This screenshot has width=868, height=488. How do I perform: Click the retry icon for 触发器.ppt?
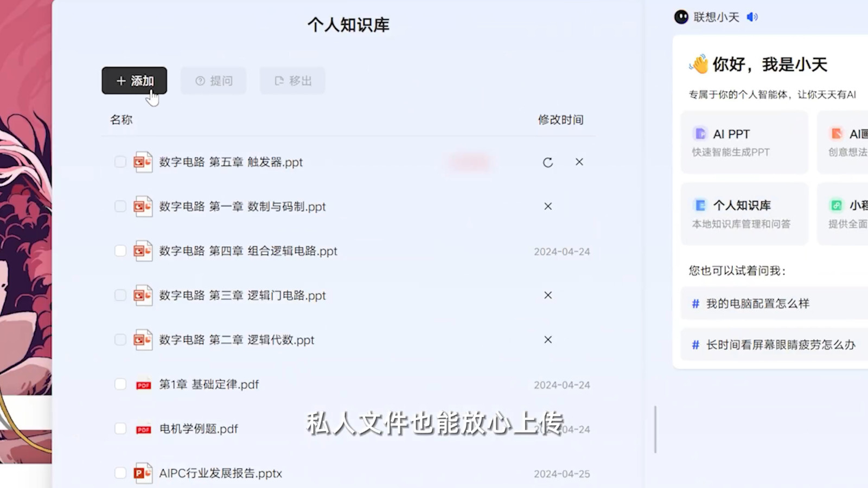pos(548,162)
